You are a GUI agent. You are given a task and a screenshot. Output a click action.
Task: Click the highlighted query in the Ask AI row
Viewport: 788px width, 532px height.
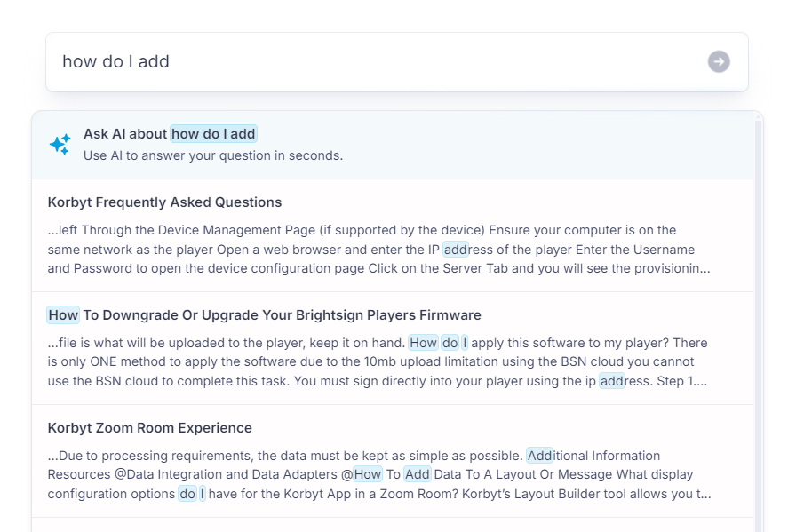(213, 134)
